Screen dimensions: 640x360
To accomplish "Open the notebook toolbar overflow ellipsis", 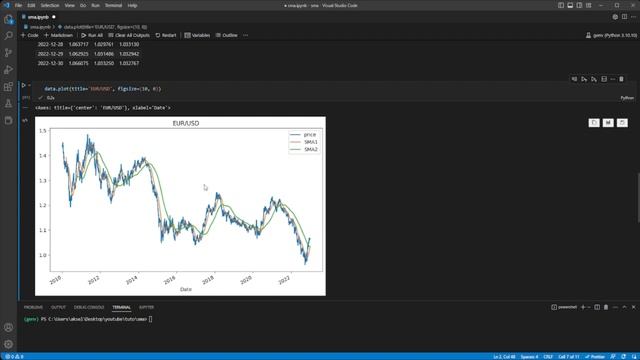I will click(245, 36).
